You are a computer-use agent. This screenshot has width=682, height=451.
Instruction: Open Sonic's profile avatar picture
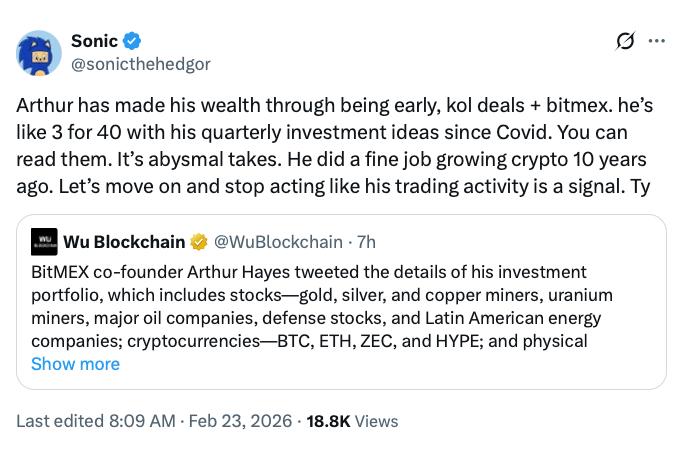(39, 53)
